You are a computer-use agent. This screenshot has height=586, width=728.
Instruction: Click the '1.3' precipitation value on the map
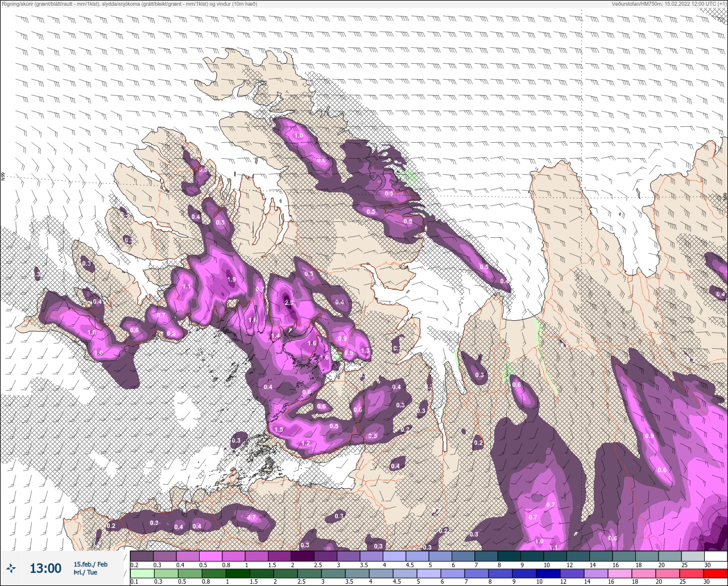[x=365, y=351]
